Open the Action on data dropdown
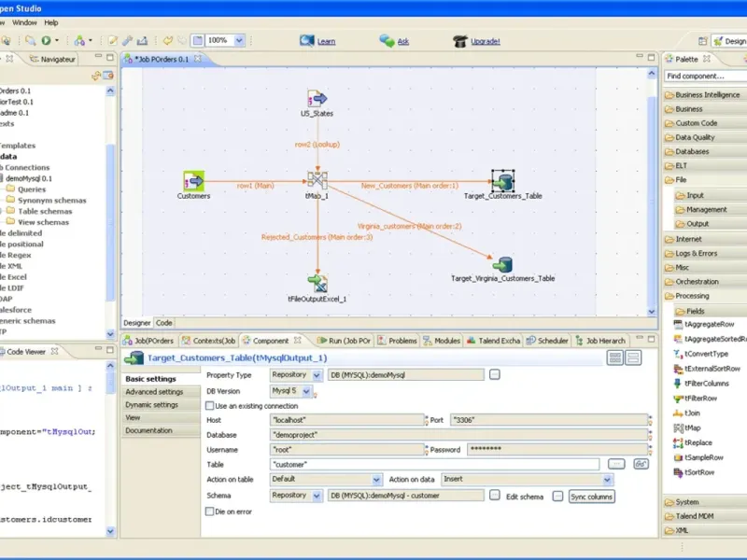Image resolution: width=747 pixels, height=560 pixels. (607, 480)
